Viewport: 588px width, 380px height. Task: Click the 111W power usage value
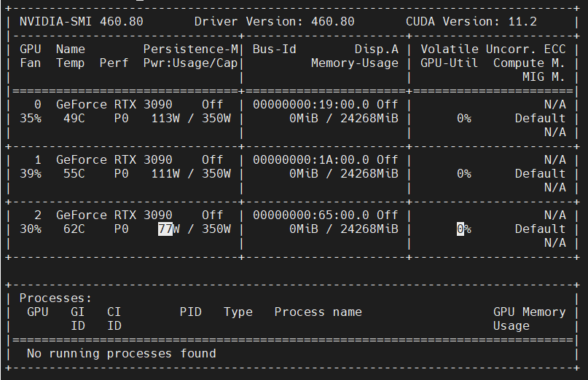tap(165, 173)
